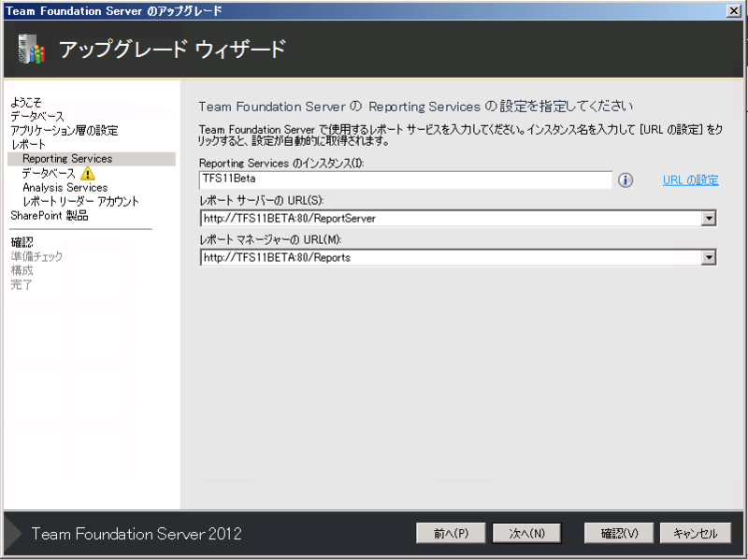Click the URL の設定 link
The width and height of the screenshot is (748, 560).
(x=690, y=180)
